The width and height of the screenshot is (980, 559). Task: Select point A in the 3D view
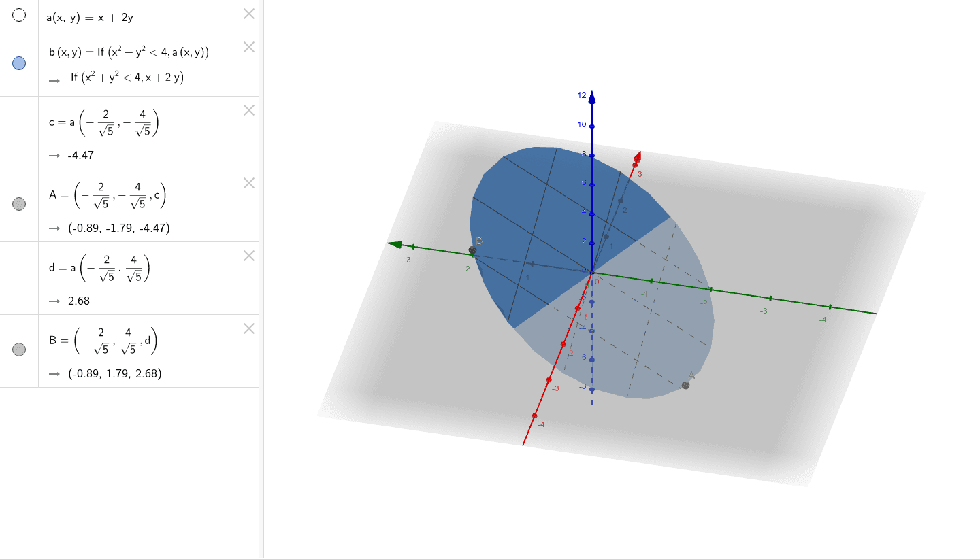click(x=685, y=385)
